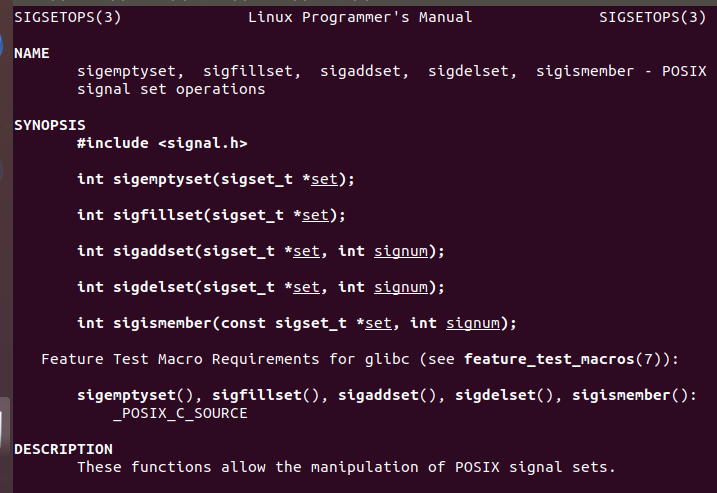Click the _POSIX_C_SOURCE macro name
This screenshot has width=717, height=493.
180,413
